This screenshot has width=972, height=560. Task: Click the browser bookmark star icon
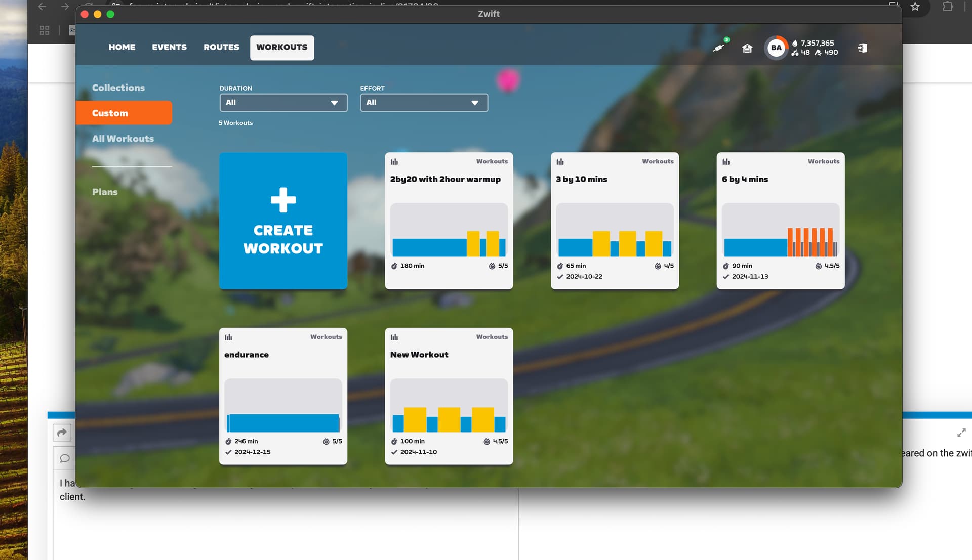coord(915,7)
